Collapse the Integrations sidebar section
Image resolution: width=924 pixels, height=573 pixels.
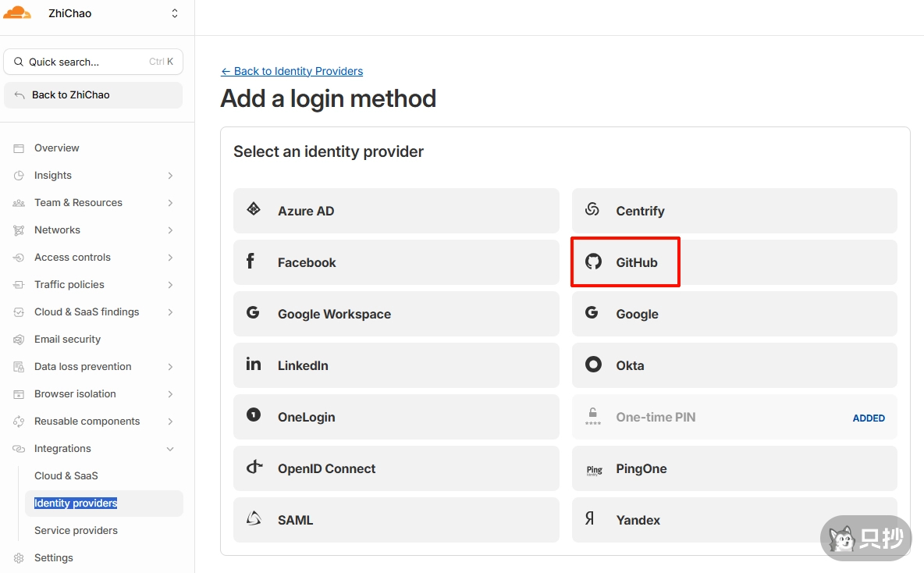pyautogui.click(x=170, y=449)
